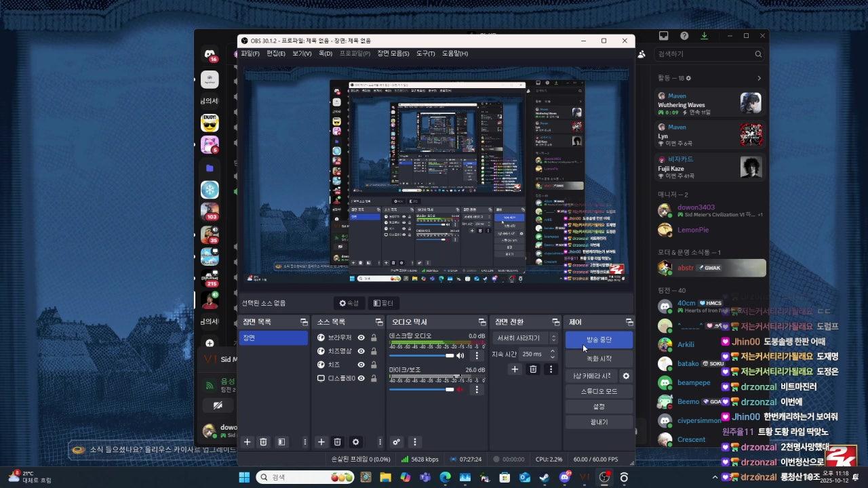Open 데스크탑 오디오 three-dot options menu
This screenshot has width=868, height=488.
click(x=477, y=355)
